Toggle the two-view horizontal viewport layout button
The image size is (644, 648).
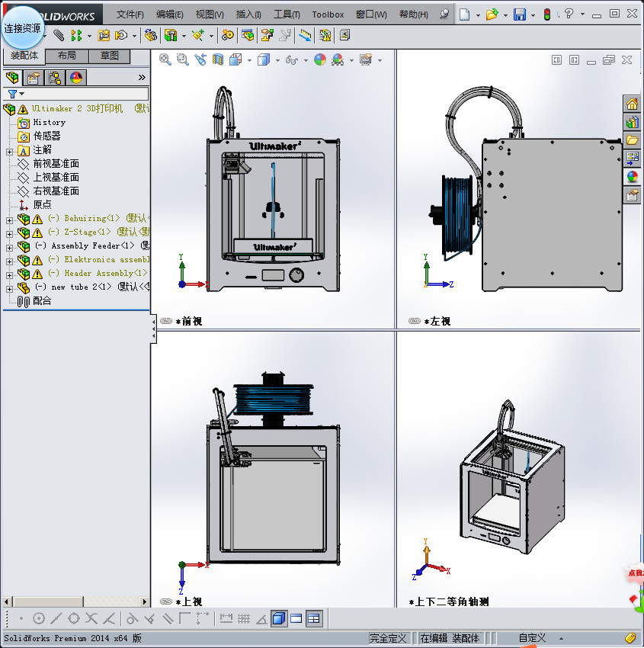[x=296, y=619]
